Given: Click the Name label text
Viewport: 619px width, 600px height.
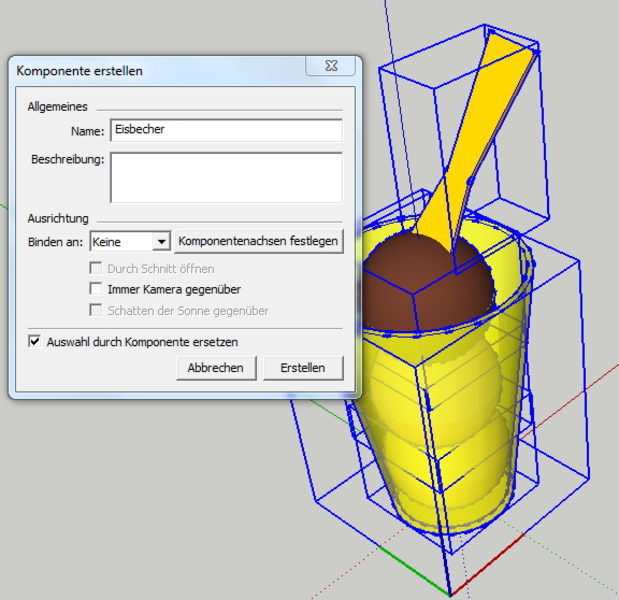Looking at the screenshot, I should pyautogui.click(x=87, y=131).
